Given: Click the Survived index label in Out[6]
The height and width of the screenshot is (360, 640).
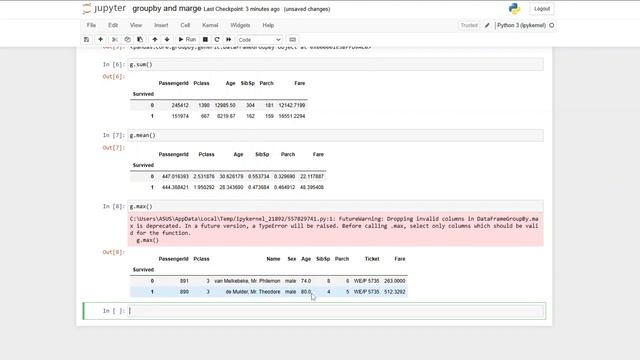Looking at the screenshot, I should click(143, 94).
